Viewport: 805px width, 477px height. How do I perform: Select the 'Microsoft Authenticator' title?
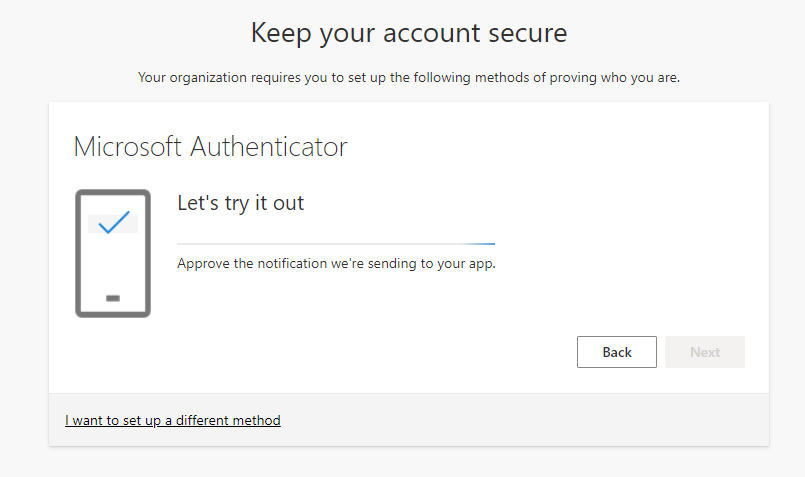[x=210, y=147]
